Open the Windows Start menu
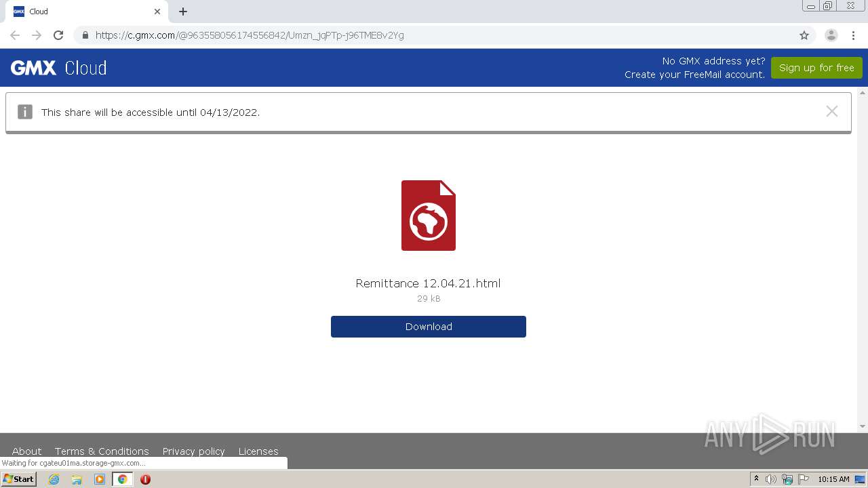 19,479
